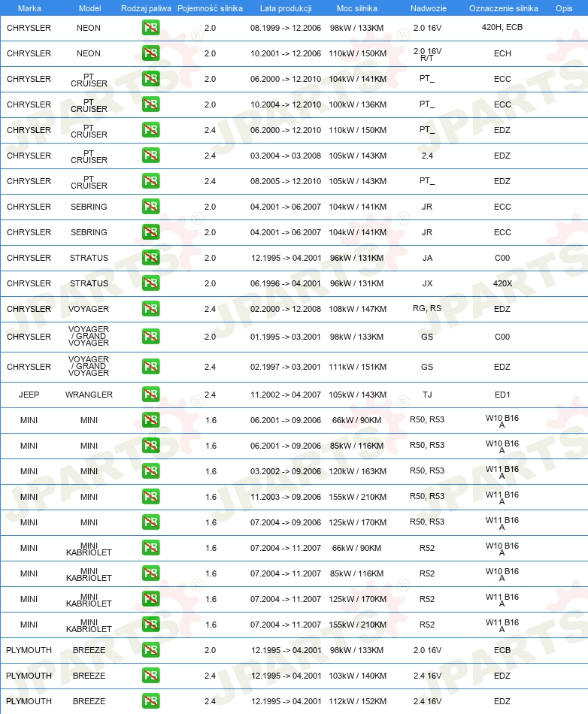Click the power value 112kW / 152KM
Image resolution: width=588 pixels, height=714 pixels.
click(357, 701)
